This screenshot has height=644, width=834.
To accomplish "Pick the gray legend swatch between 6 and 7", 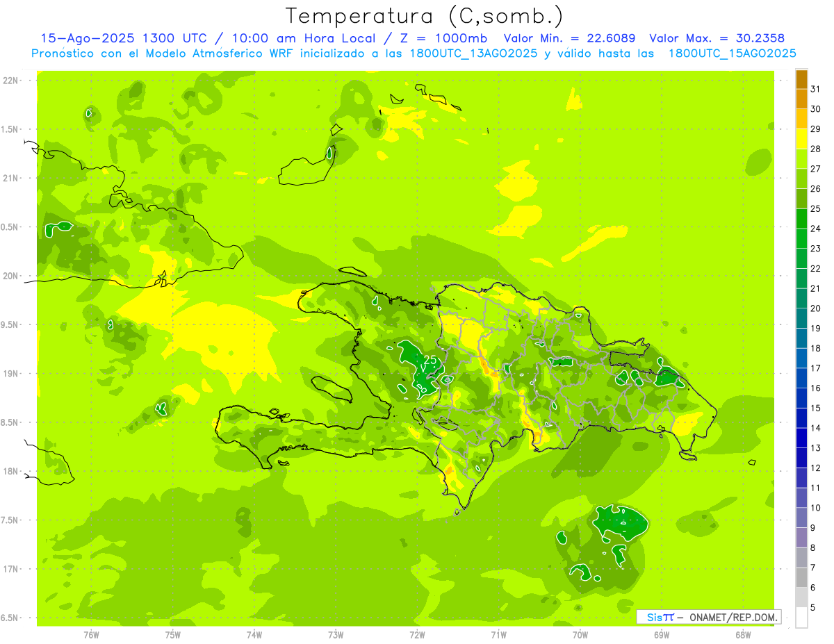I will 801,578.
